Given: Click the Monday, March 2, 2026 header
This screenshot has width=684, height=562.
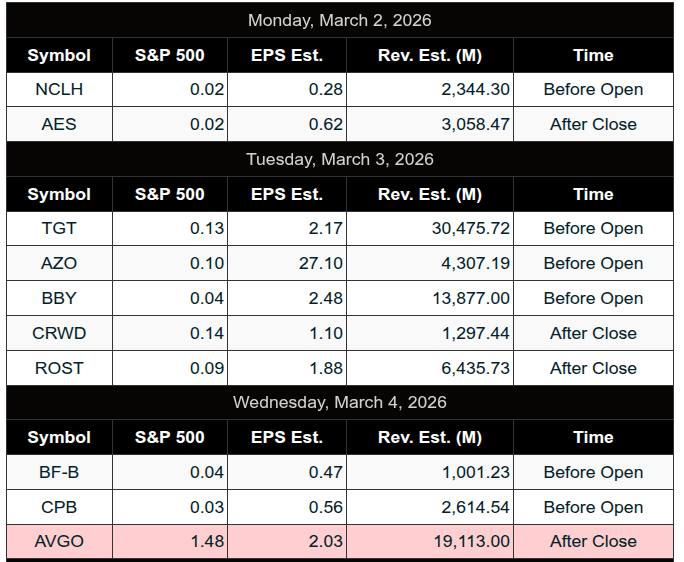Looking at the screenshot, I should click(340, 20).
